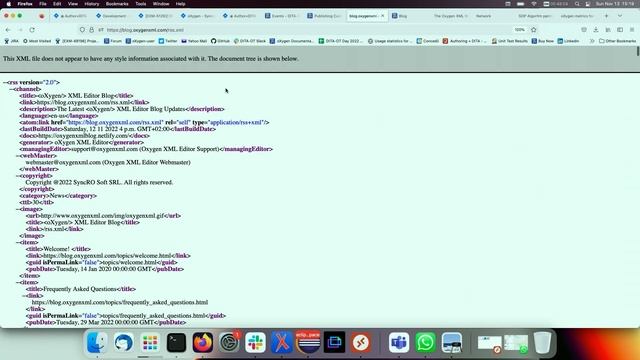This screenshot has height=360, width=640.
Task: Open a new browser tab with plus
Action: [x=607, y=16]
